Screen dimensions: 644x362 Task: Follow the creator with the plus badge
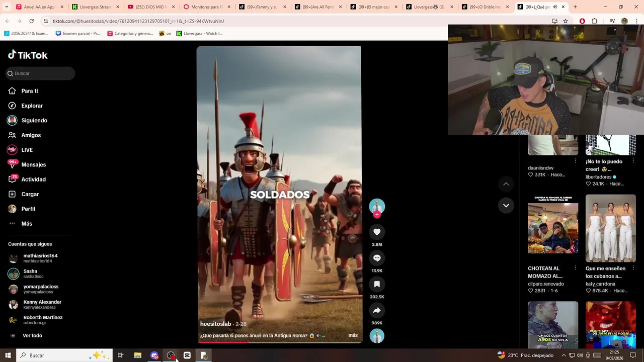377,215
